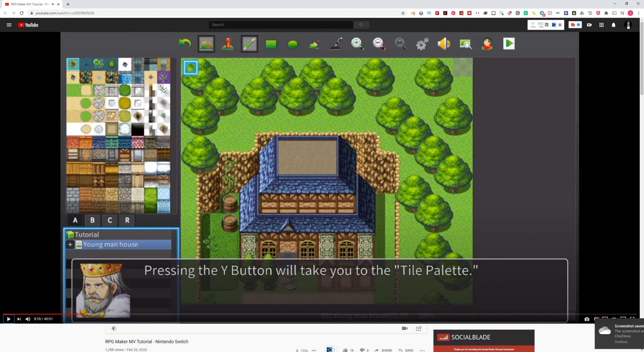The width and height of the screenshot is (644, 352).
Task: Switch to tile palette tab R
Action: click(x=127, y=220)
